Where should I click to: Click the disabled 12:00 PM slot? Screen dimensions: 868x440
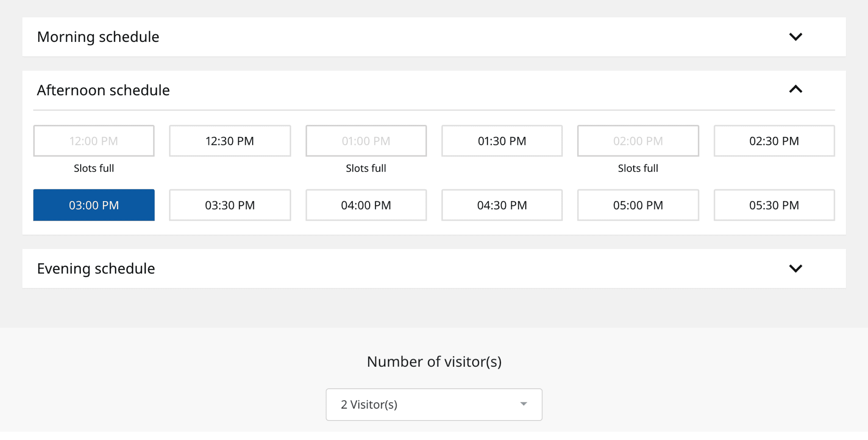(x=94, y=141)
